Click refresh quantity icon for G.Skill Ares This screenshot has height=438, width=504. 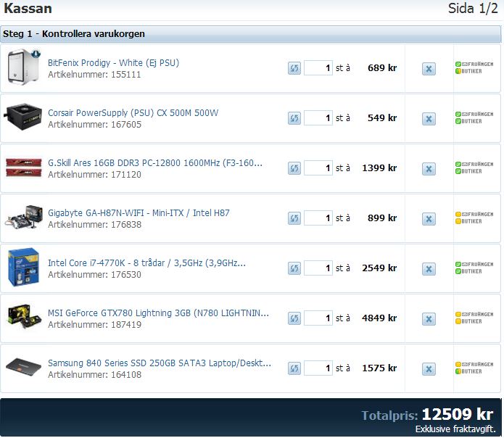click(x=294, y=168)
